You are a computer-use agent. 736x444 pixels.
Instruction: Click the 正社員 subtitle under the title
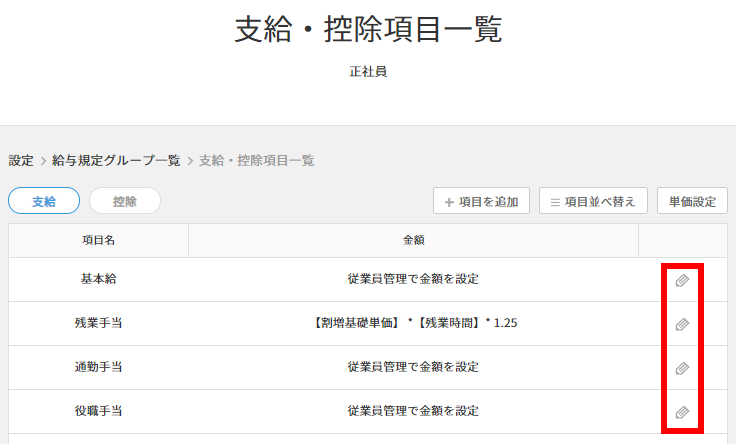368,72
